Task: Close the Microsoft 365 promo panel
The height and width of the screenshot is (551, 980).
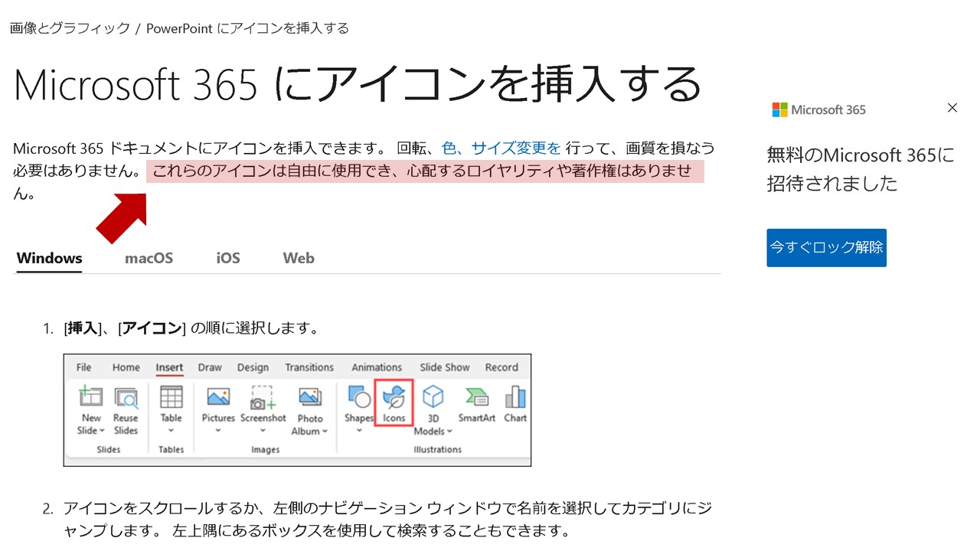Action: [952, 108]
